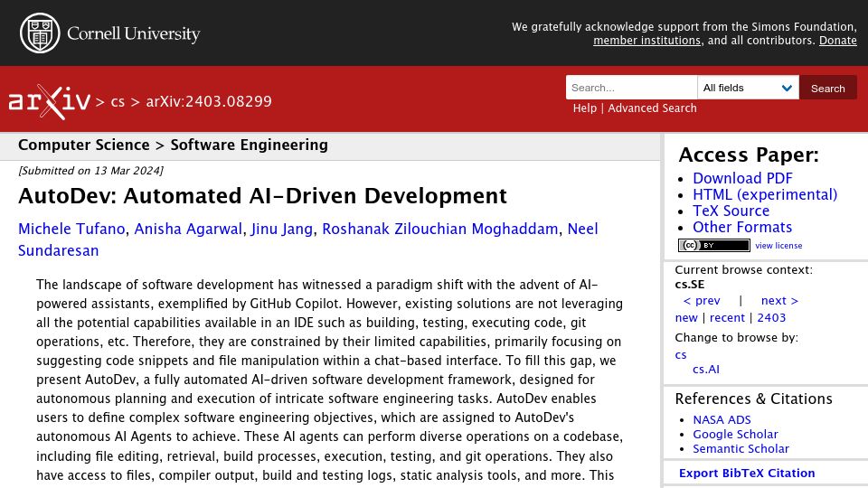Viewport: 868px width, 488px height.
Task: Open author Jinu Jang's page
Action: 282,229
